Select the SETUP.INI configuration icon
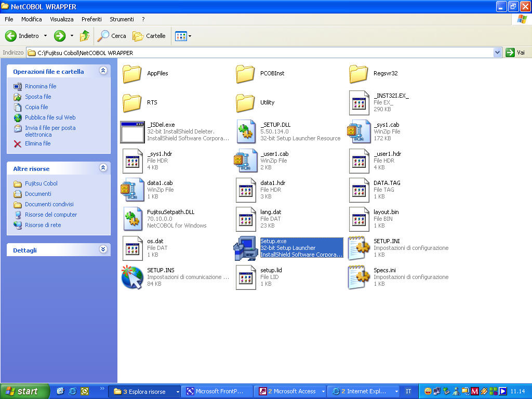 [x=358, y=248]
